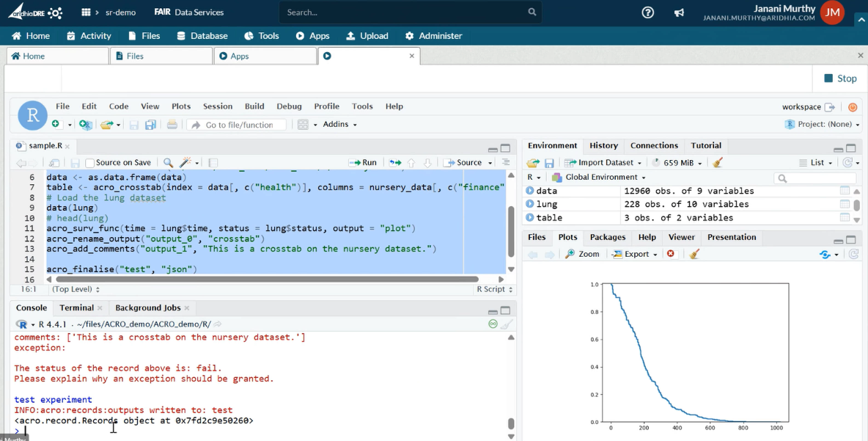Open the code tools magic wand menu
The width and height of the screenshot is (868, 441).
coord(186,163)
